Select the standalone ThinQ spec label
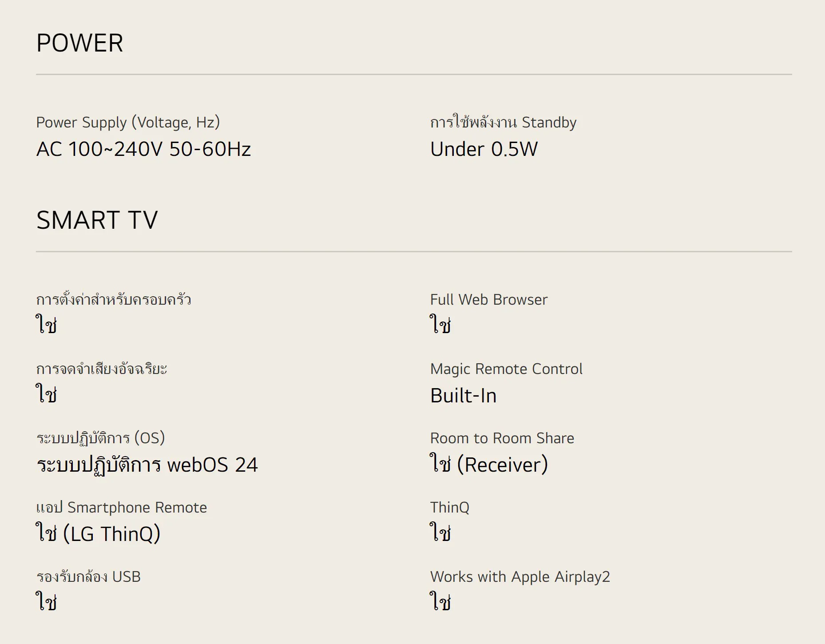This screenshot has height=644, width=825. 449,507
